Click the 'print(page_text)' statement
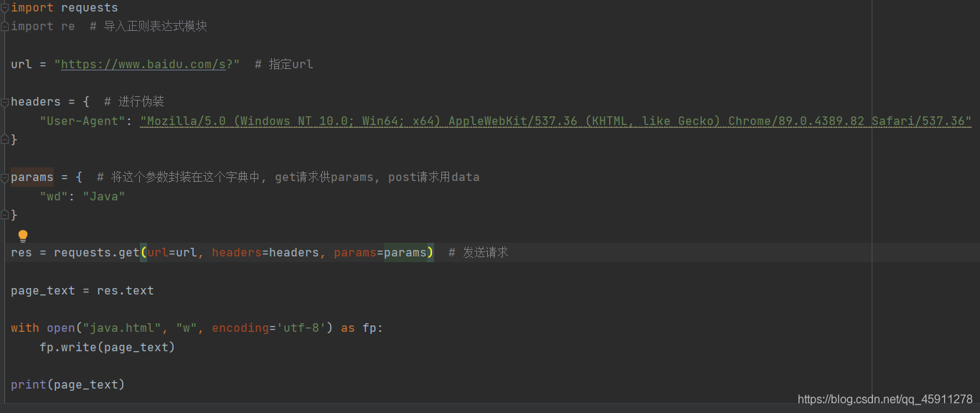The height and width of the screenshot is (413, 980). tap(68, 384)
